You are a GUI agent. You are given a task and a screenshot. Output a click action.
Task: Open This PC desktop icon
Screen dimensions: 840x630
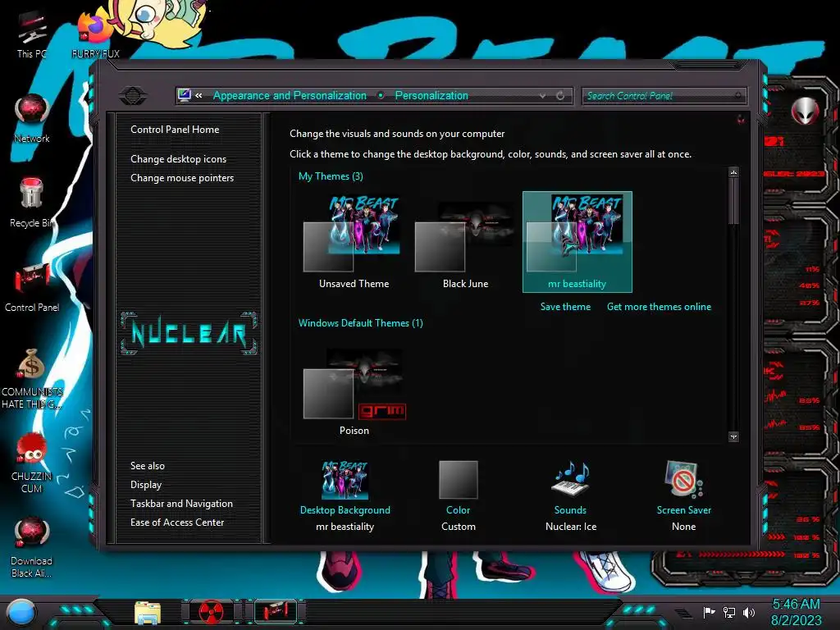coord(32,33)
